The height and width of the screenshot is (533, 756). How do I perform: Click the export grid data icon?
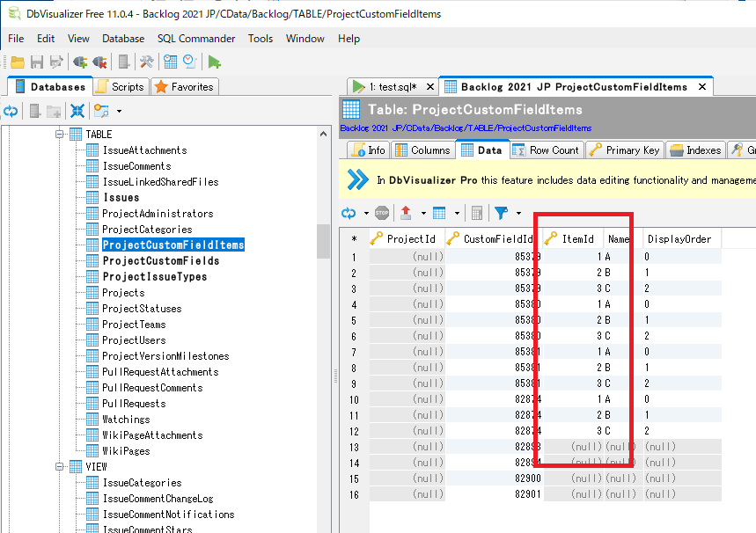[406, 213]
